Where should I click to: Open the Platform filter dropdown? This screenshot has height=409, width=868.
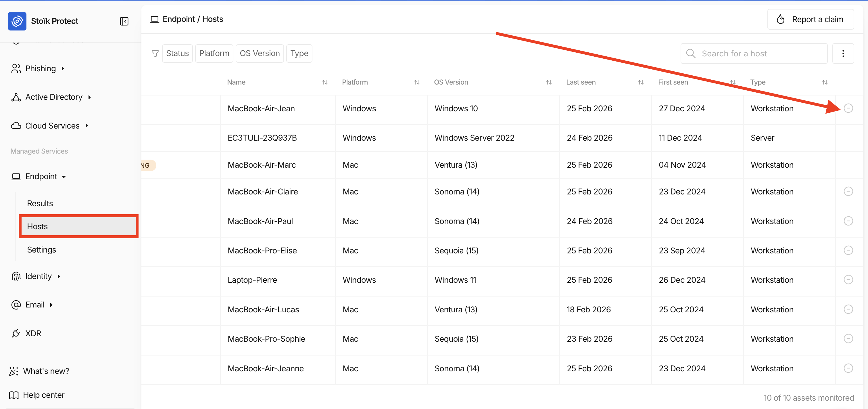(214, 53)
